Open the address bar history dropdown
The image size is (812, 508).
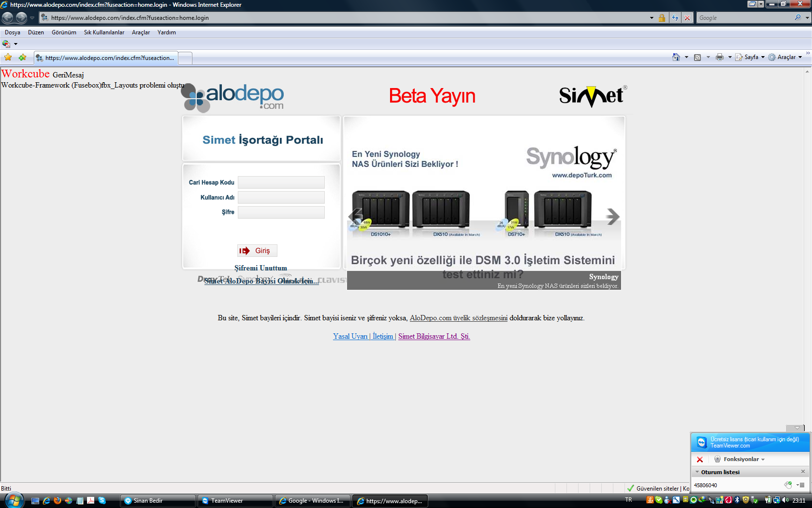tap(652, 18)
